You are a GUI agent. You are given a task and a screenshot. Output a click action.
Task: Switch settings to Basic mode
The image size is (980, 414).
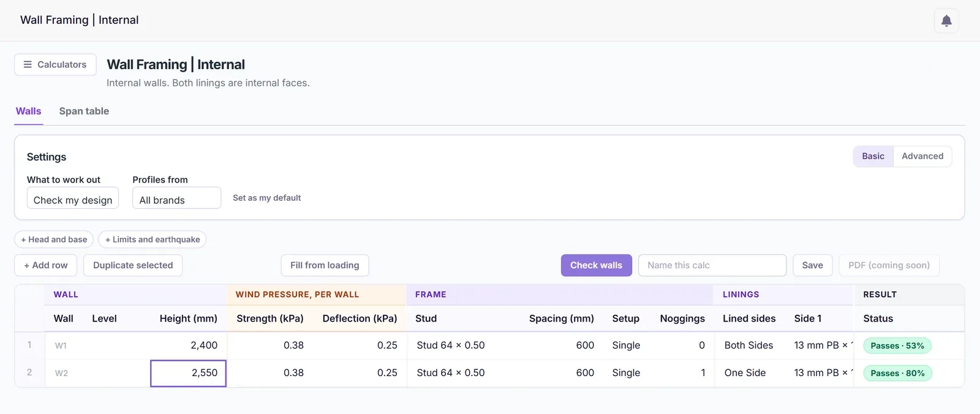tap(873, 156)
